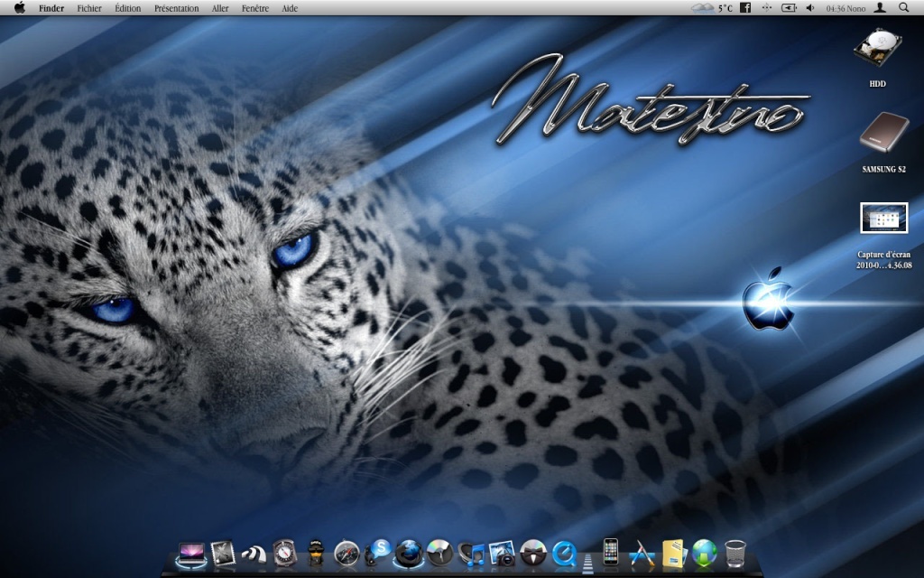The height and width of the screenshot is (578, 924).
Task: Open the Applications pencil-and-brush Dock icon
Action: (x=642, y=554)
